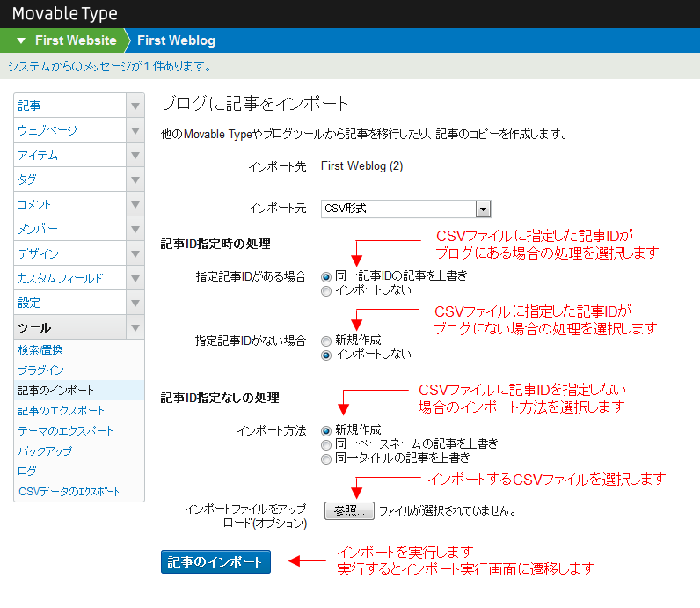This screenshot has width=700, height=608.
Task: Open the デザイン sidebar menu
Action: click(70, 253)
